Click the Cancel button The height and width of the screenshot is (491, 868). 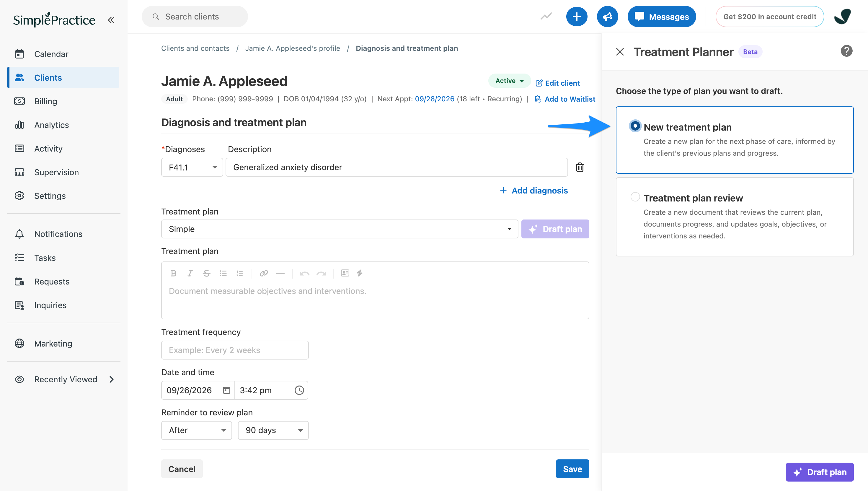click(182, 469)
